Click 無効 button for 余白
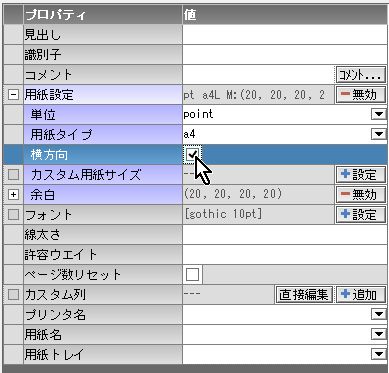389x373 pixels. coord(360,195)
